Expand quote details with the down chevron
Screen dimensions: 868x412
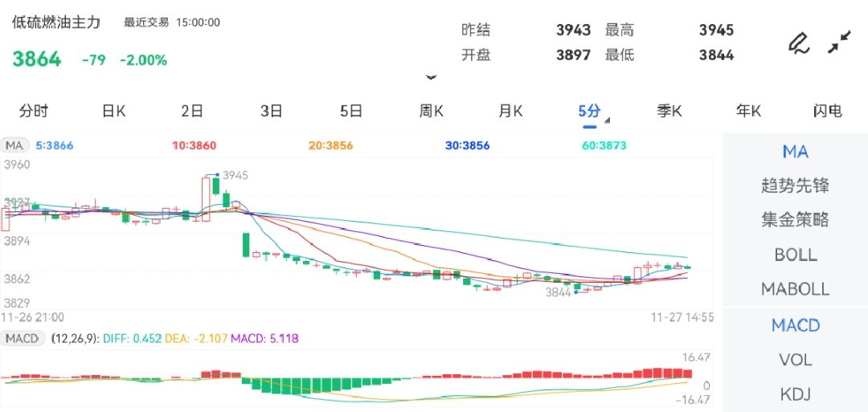point(432,77)
